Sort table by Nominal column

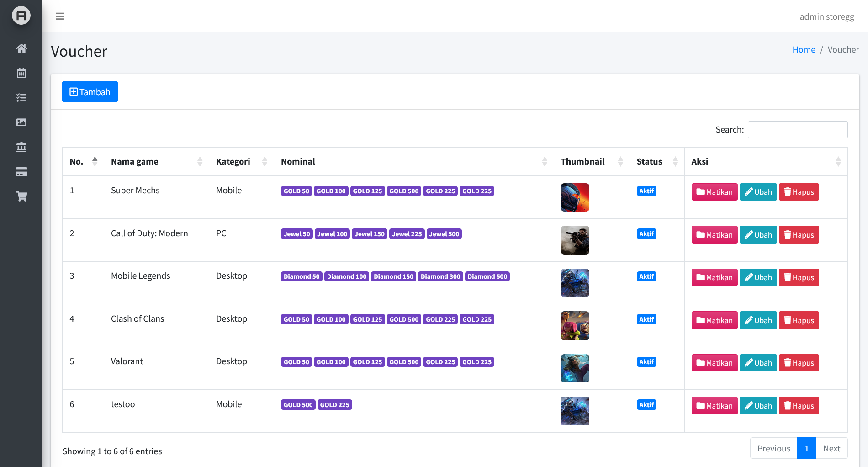(x=414, y=161)
